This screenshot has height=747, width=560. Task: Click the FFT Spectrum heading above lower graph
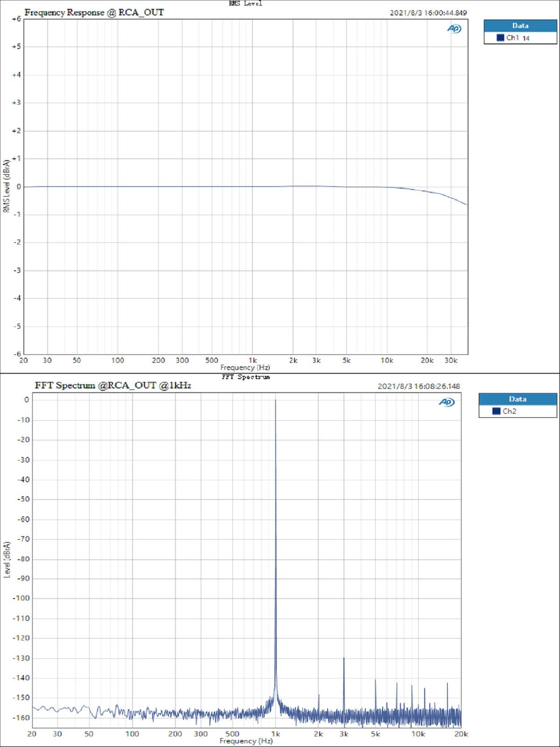point(245,377)
